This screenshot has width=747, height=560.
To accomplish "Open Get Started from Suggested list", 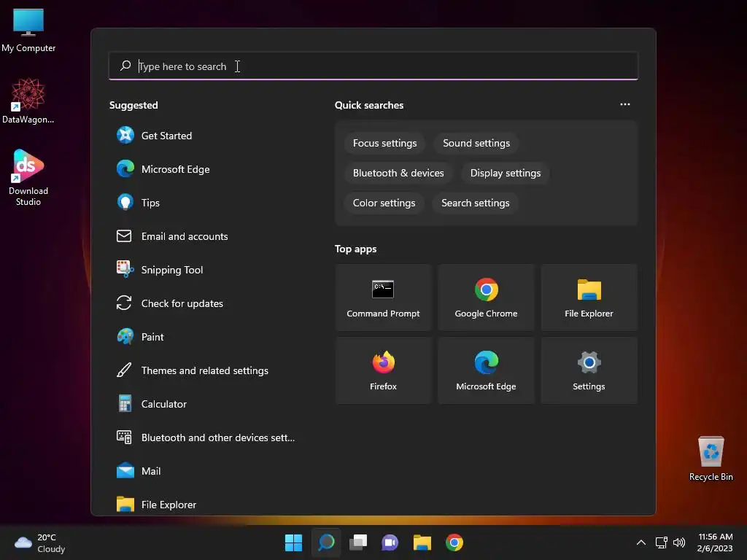I will [207, 136].
